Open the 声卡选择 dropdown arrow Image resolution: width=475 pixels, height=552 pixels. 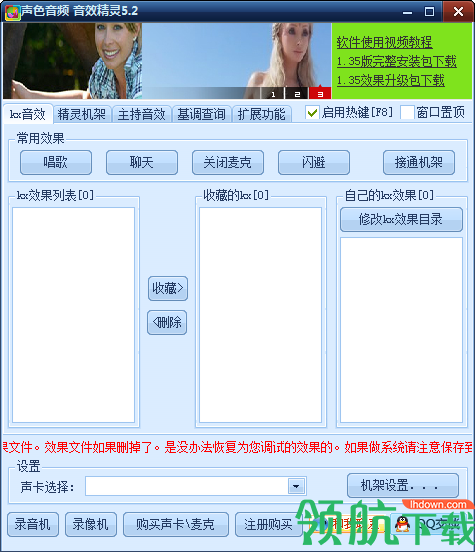point(296,487)
